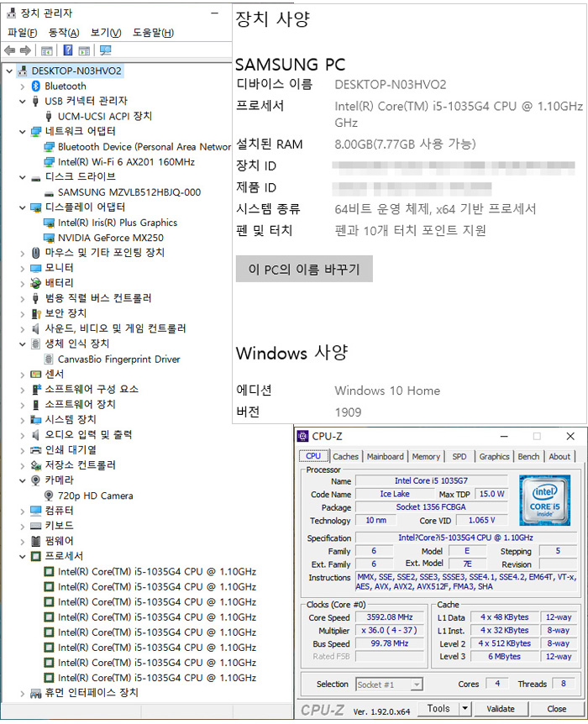Collapse the 카메라 category
588x724 pixels.
point(22,480)
